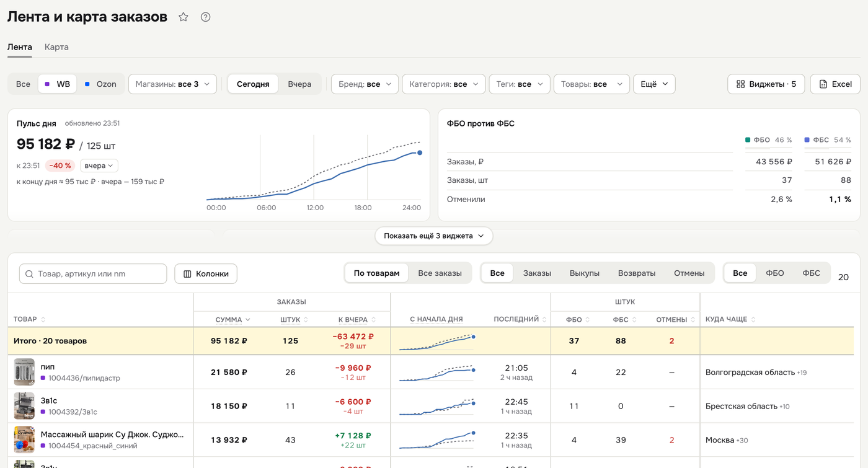Click the product search input field
Viewport: 868px width, 468px height.
pyautogui.click(x=93, y=274)
